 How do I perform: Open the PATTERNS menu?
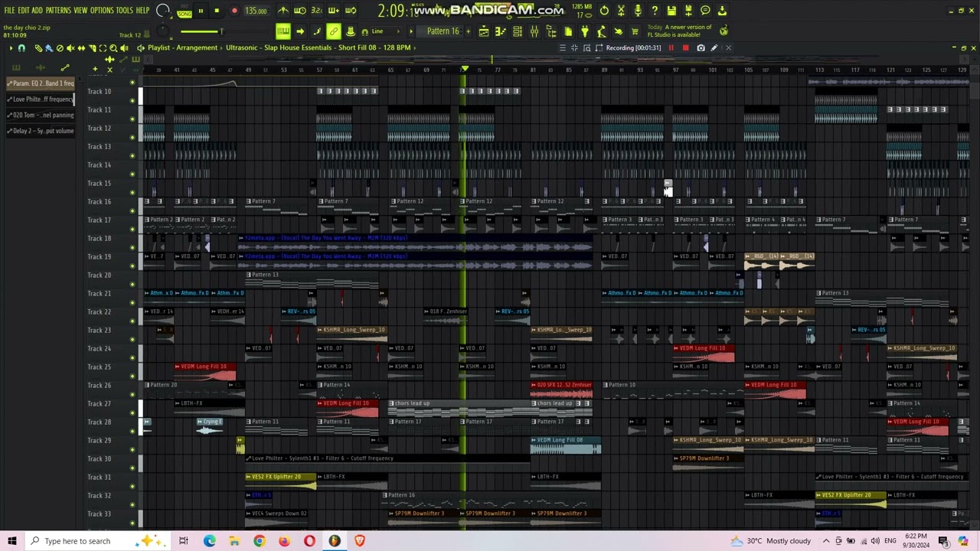[58, 10]
